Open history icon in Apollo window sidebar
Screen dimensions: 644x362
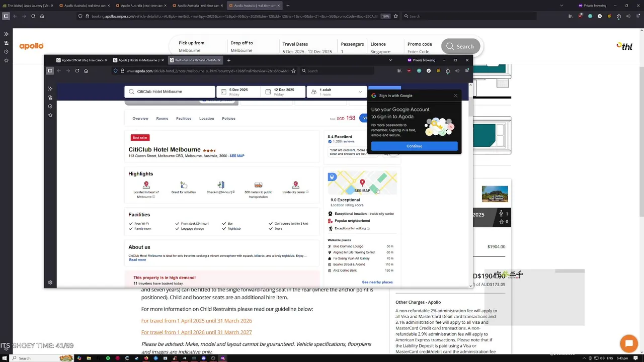coord(6,52)
